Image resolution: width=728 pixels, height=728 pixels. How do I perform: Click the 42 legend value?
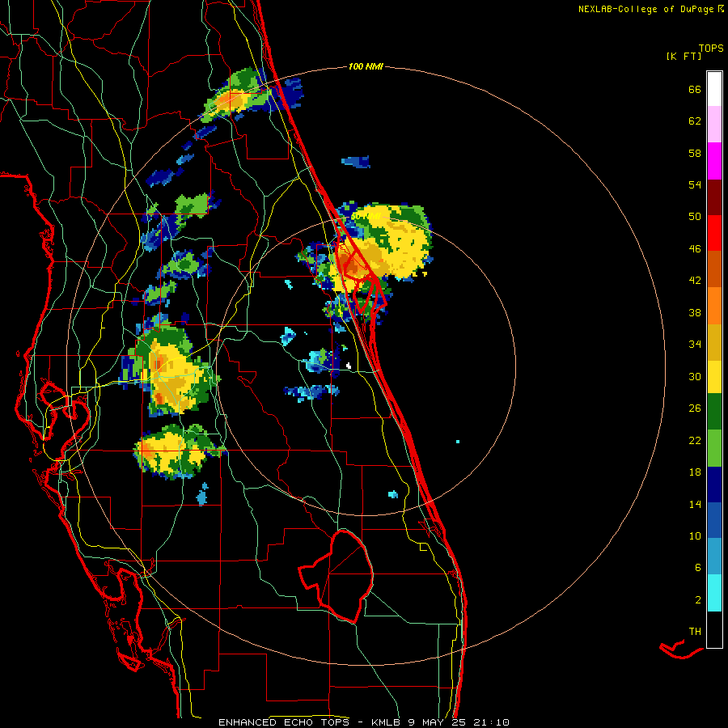(x=695, y=281)
